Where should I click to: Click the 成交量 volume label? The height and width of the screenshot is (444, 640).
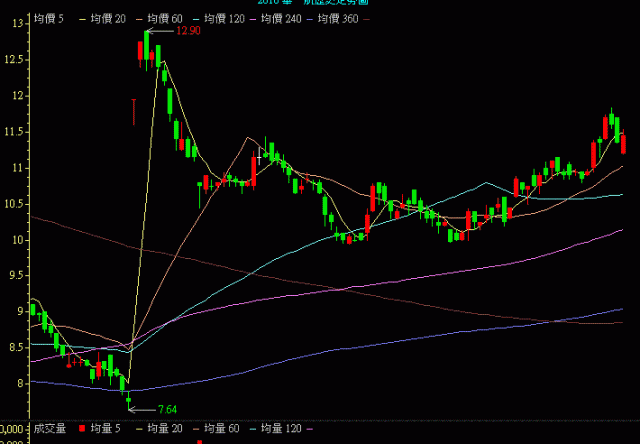(50, 428)
